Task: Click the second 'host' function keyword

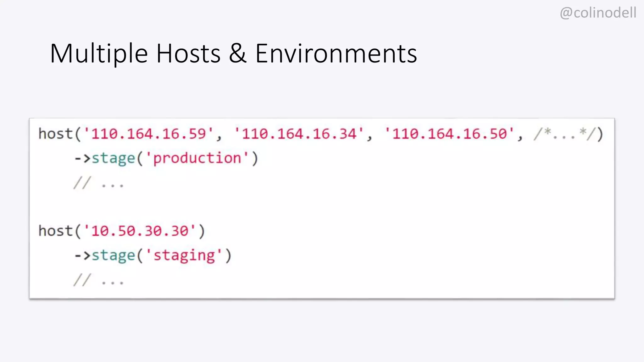Action: tap(55, 231)
